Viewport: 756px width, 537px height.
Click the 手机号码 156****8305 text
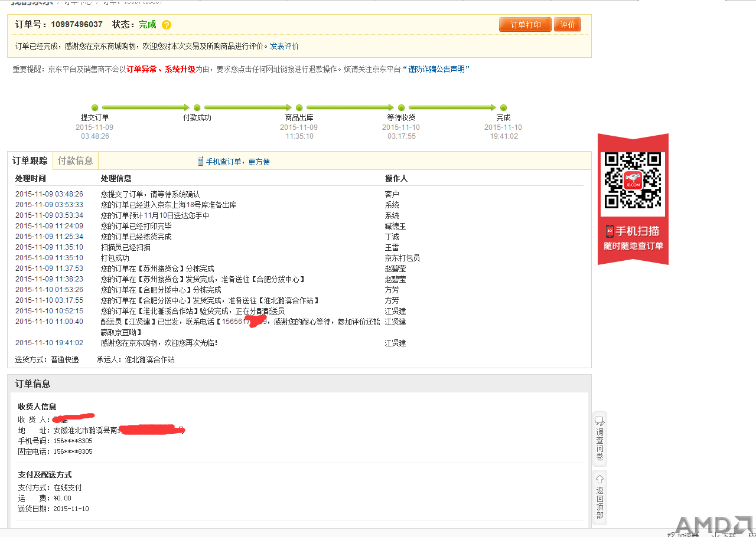click(55, 441)
